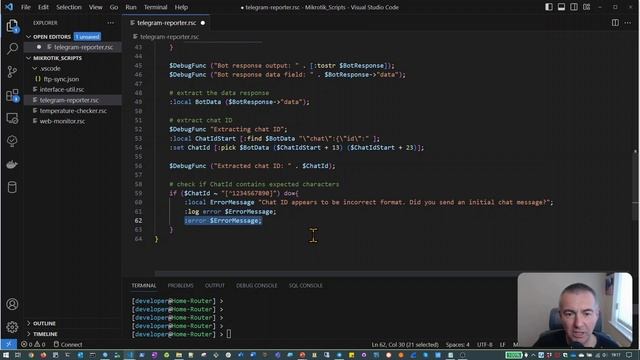Open the Terminal menu
Image resolution: width=640 pixels, height=360 pixels.
tap(156, 7)
